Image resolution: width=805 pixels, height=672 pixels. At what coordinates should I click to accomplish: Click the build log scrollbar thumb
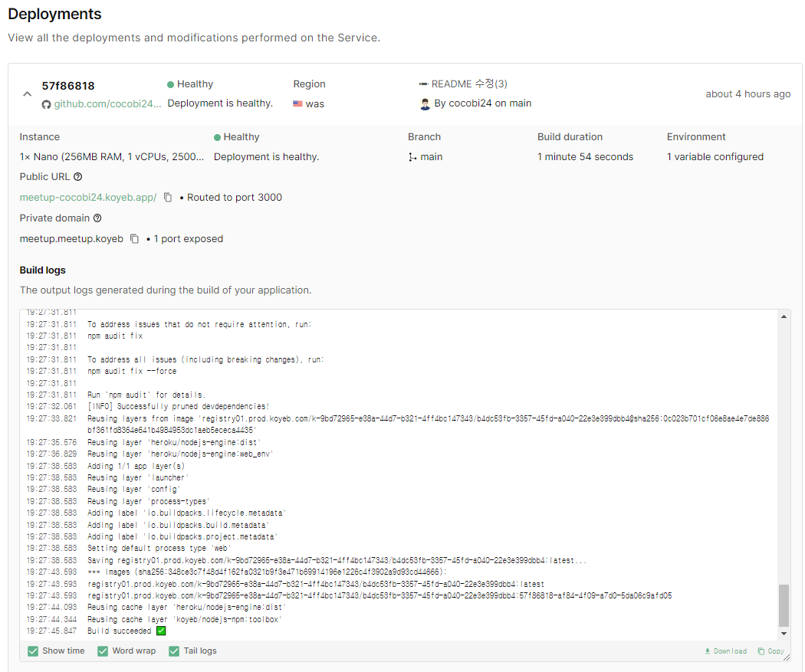(x=784, y=605)
